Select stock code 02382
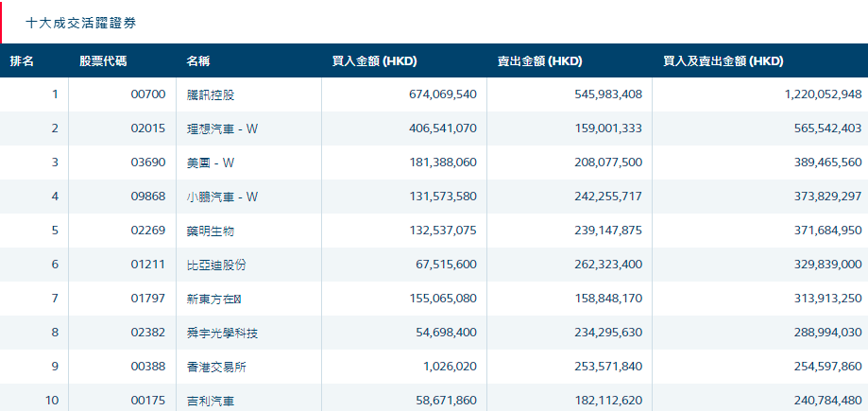The width and height of the screenshot is (868, 411). click(x=147, y=333)
